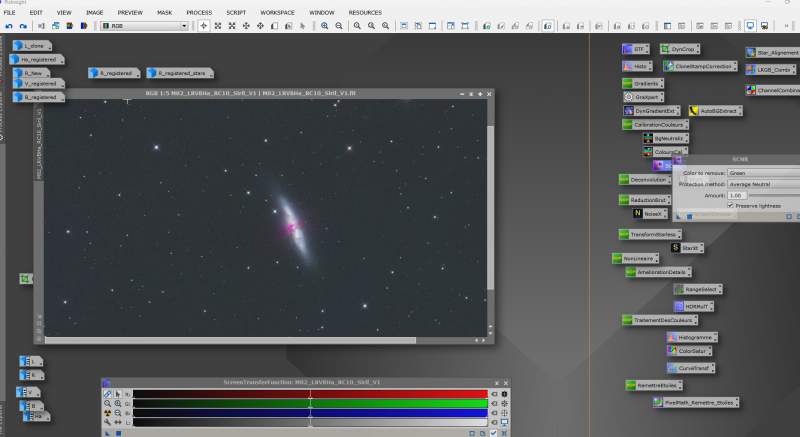Screen dimensions: 800x437
Task: Click the nuclear auto-stretch icon in STF
Action: tap(108, 413)
